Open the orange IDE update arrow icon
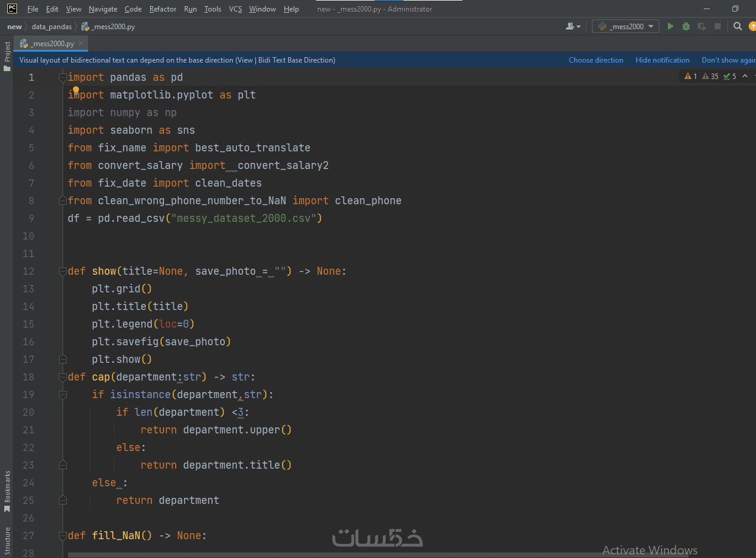This screenshot has height=558, width=756. 752,27
